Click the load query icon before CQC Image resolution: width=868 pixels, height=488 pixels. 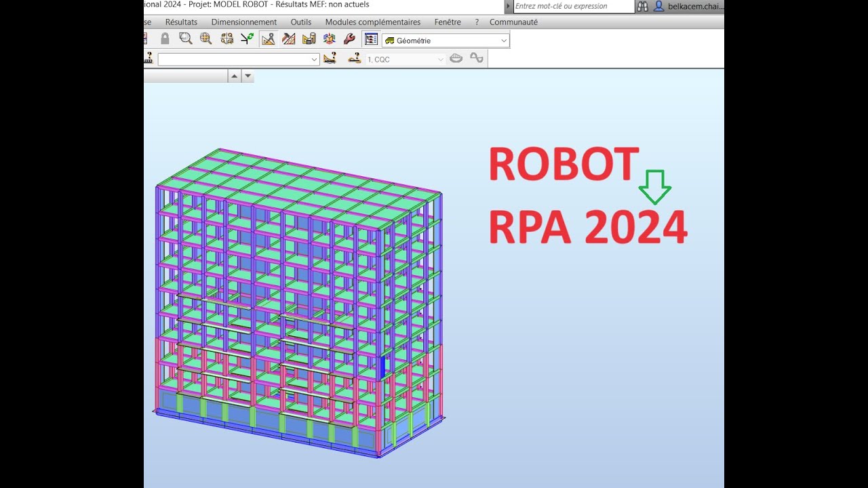point(354,59)
